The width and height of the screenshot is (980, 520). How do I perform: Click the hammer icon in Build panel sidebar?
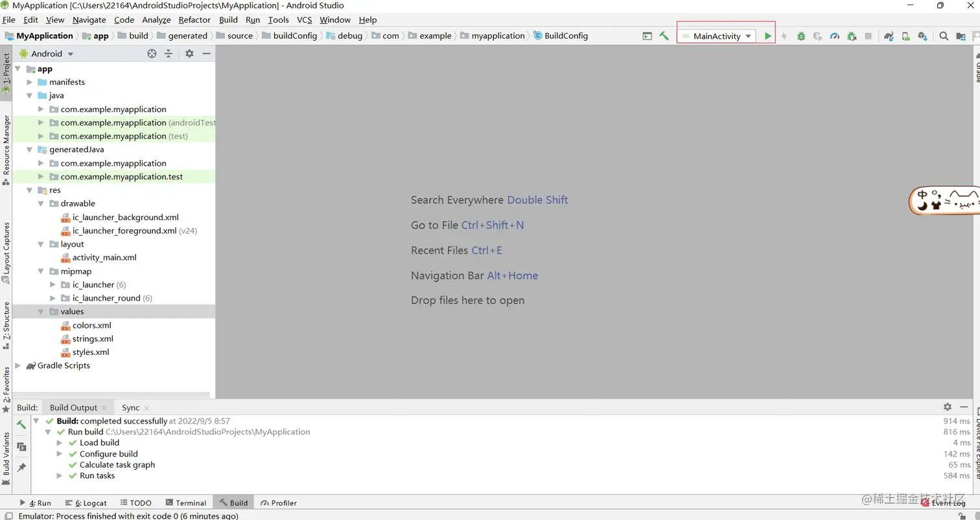(x=21, y=425)
